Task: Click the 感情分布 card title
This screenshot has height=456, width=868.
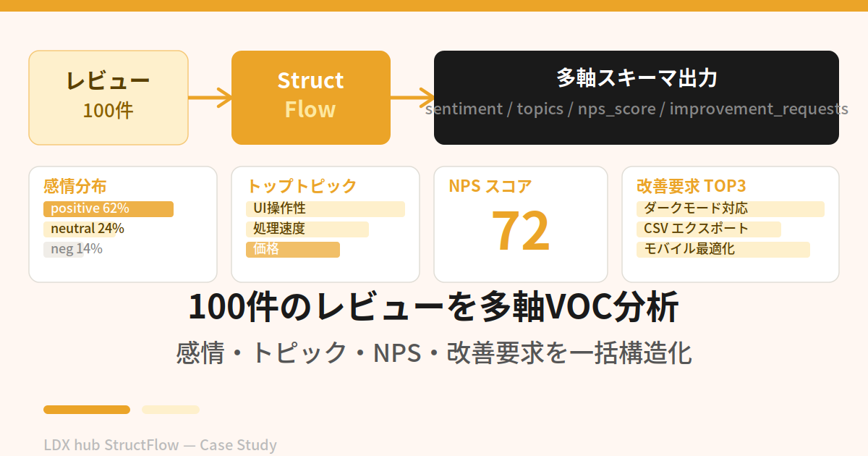Action: coord(75,186)
